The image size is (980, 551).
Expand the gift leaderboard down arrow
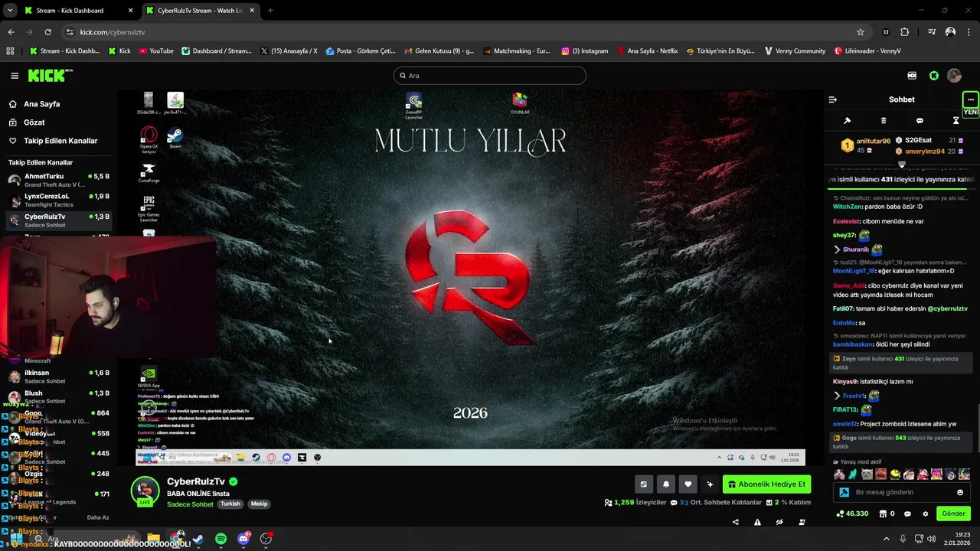click(902, 165)
